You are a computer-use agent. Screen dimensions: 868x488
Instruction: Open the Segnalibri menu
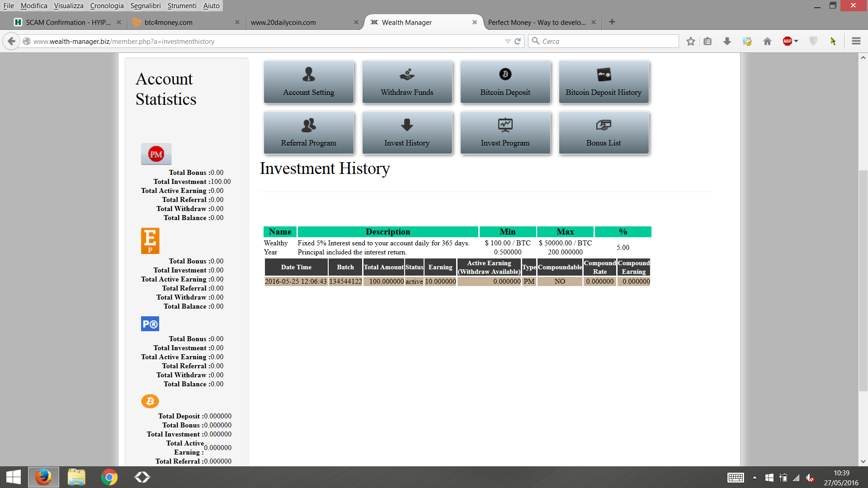point(145,6)
